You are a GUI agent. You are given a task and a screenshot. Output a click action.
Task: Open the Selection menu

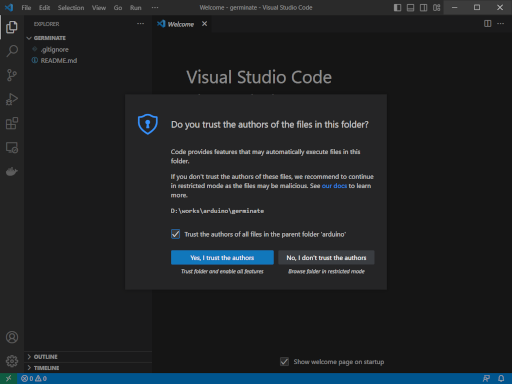tap(71, 7)
